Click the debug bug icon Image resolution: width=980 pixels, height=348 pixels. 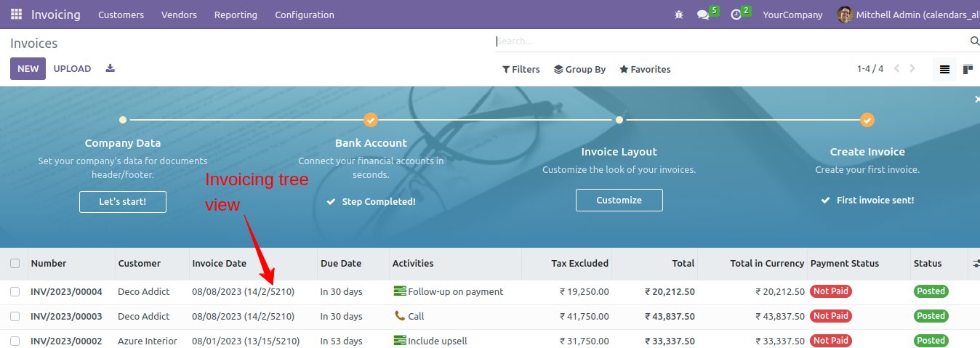click(679, 15)
